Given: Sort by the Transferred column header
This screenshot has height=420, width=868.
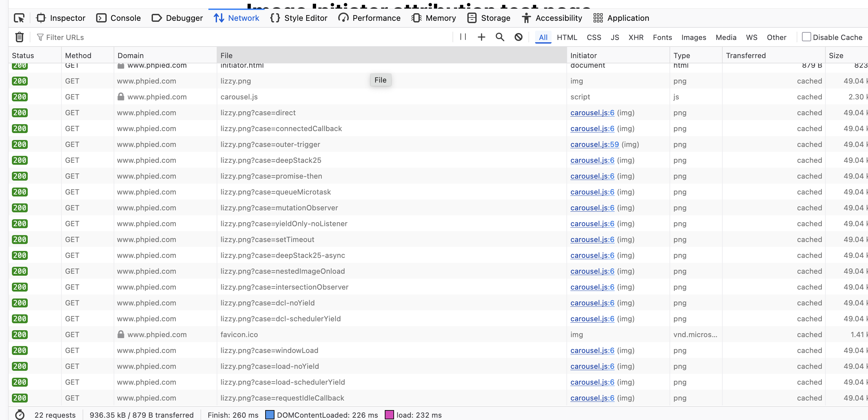Looking at the screenshot, I should (x=774, y=55).
